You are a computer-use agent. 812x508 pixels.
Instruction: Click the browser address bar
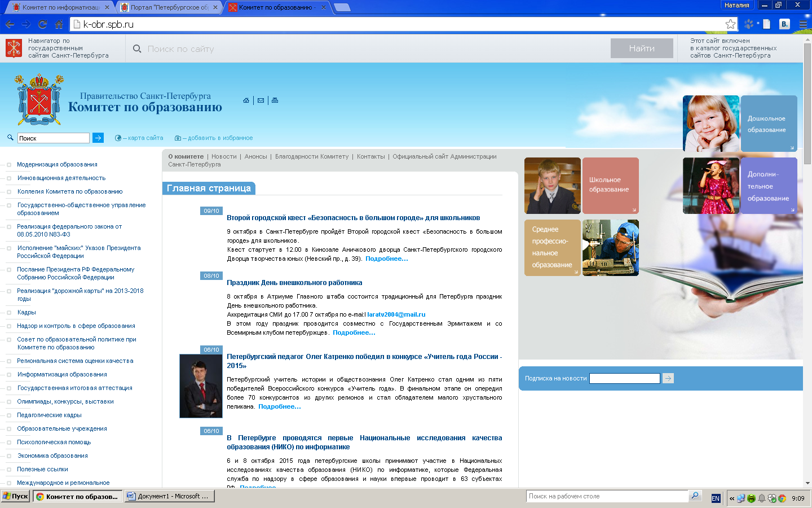(x=403, y=24)
